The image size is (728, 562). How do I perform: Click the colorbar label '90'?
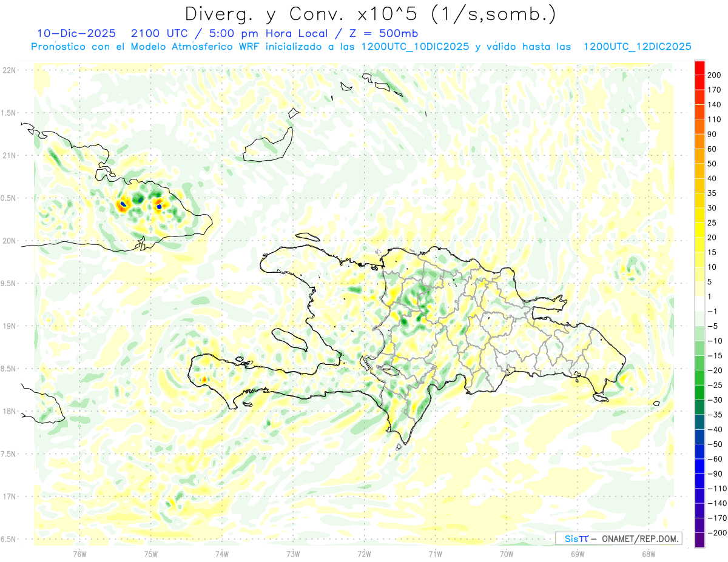[x=712, y=134]
